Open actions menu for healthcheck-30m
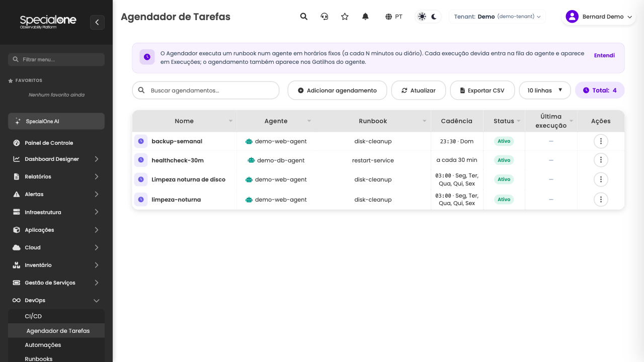 click(601, 160)
